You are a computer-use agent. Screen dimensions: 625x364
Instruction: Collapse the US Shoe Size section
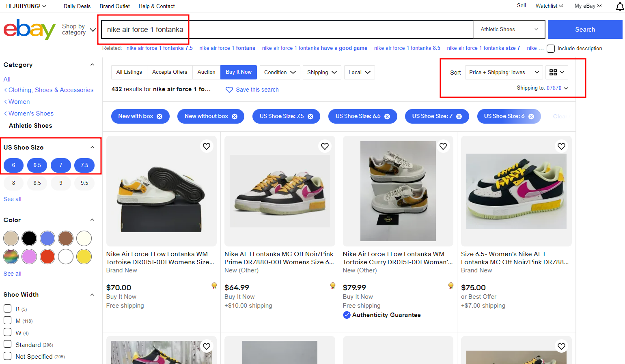(92, 148)
